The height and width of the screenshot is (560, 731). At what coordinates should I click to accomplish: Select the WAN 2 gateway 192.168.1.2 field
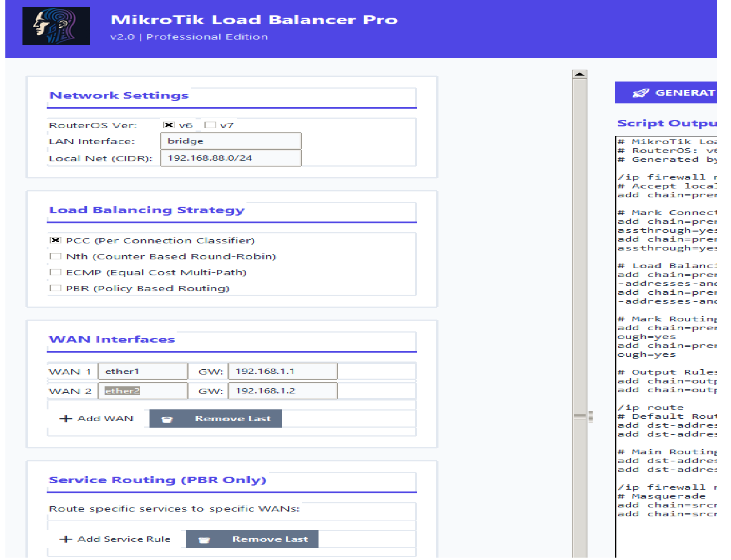[x=282, y=390]
